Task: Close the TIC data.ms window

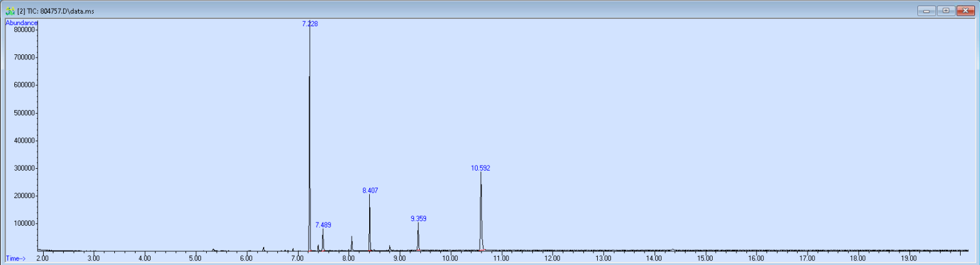Action: tap(966, 11)
